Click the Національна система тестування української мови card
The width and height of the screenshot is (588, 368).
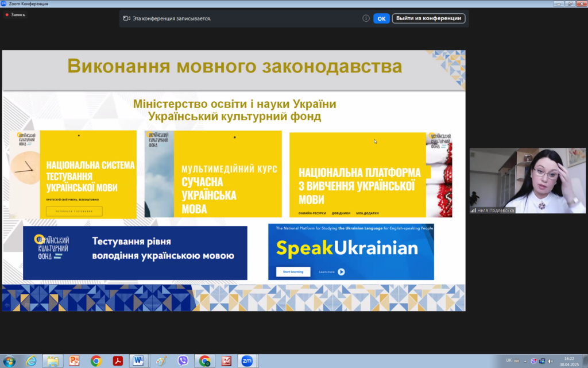(x=73, y=175)
